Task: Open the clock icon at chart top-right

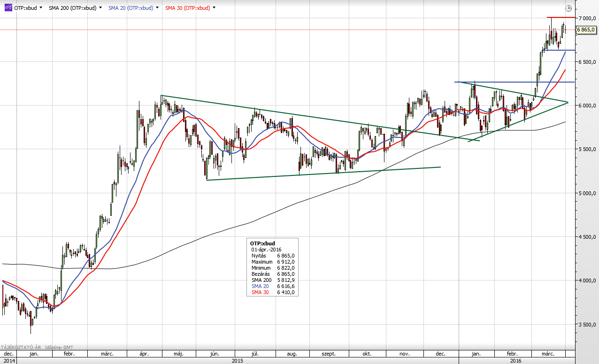Action: tap(568, 8)
